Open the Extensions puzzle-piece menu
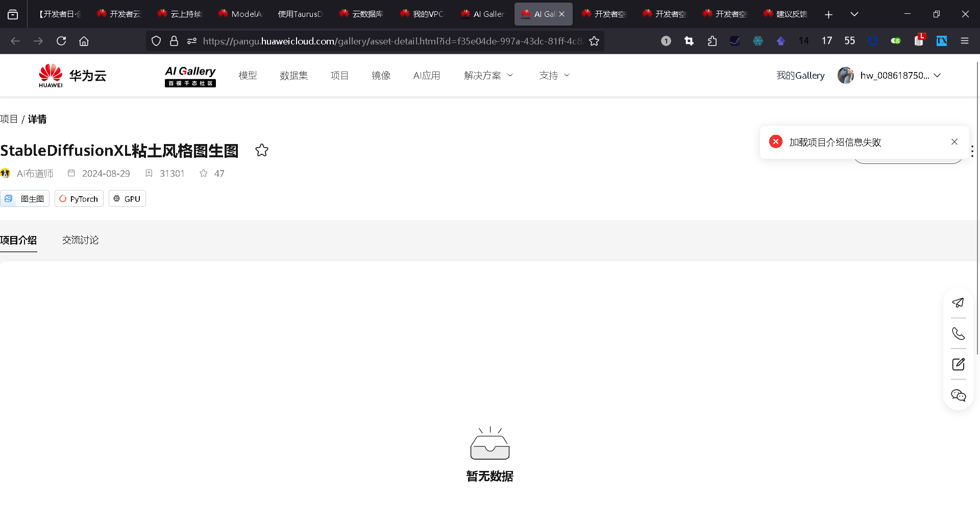The height and width of the screenshot is (521, 980). pyautogui.click(x=712, y=41)
